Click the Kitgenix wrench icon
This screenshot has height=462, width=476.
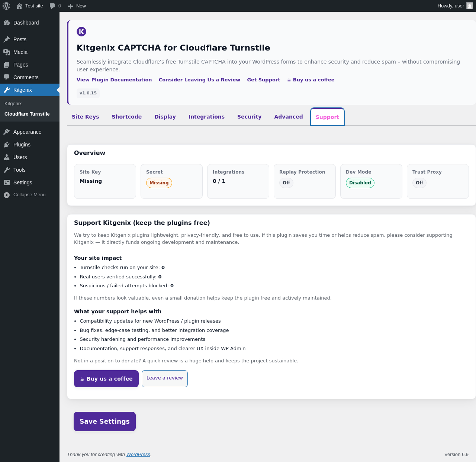7,90
